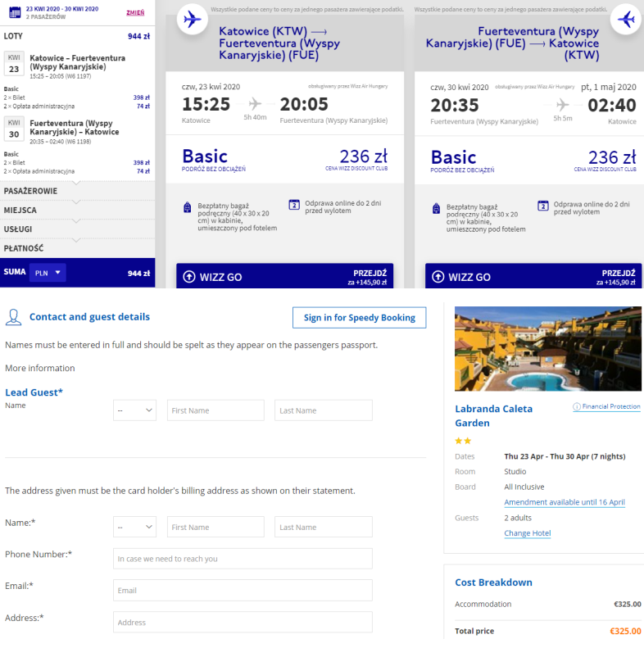Click the guest person icon beside Contact details
644x648 pixels.
14,317
